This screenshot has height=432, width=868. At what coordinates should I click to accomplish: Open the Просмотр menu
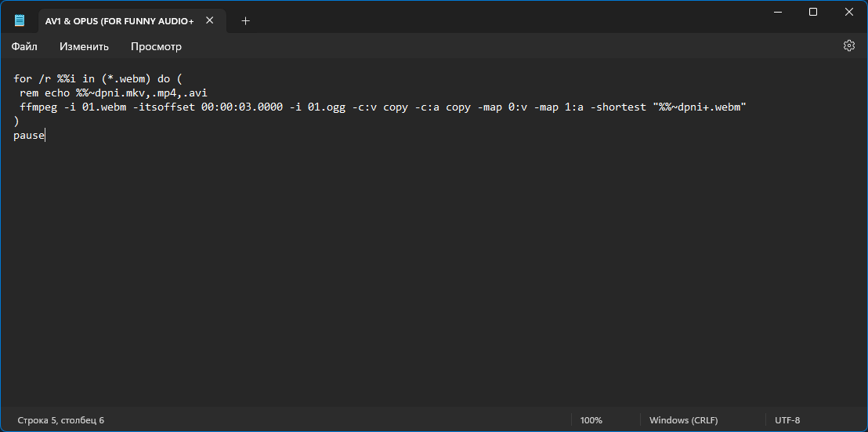(x=156, y=46)
